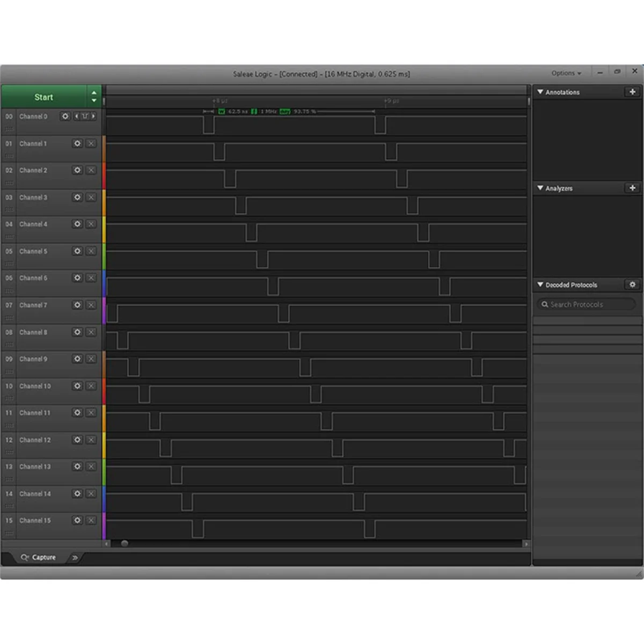Jump to previous edge on Channel 0

(77, 116)
